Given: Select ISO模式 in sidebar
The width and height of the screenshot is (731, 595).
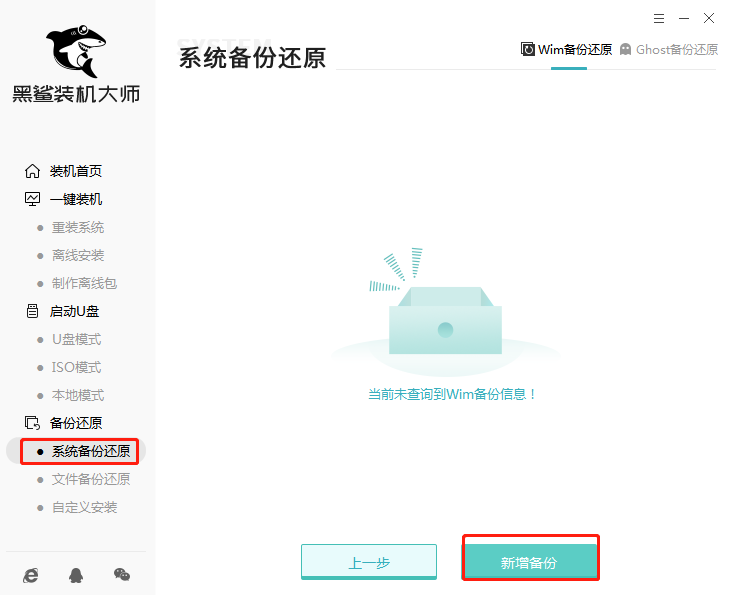Looking at the screenshot, I should coord(76,367).
